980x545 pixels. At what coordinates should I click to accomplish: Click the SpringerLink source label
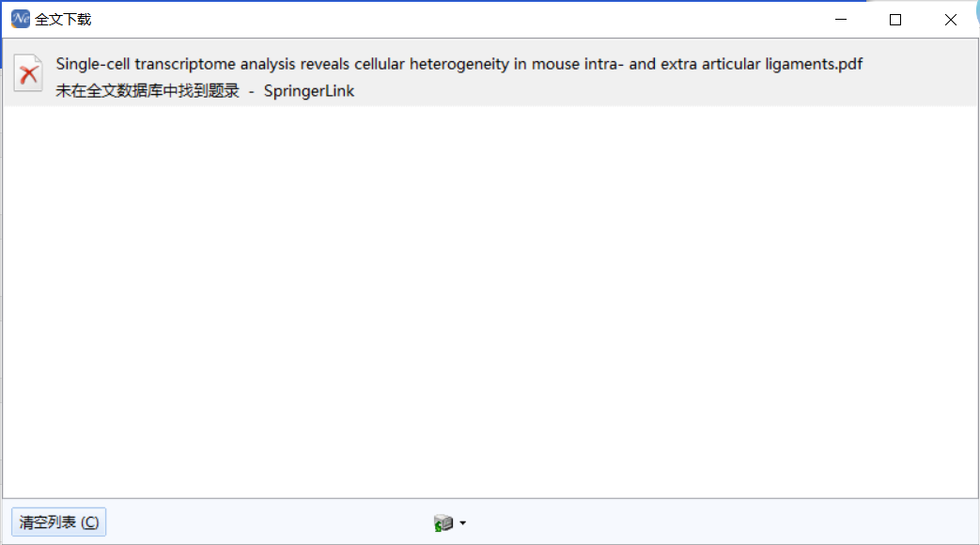point(308,91)
